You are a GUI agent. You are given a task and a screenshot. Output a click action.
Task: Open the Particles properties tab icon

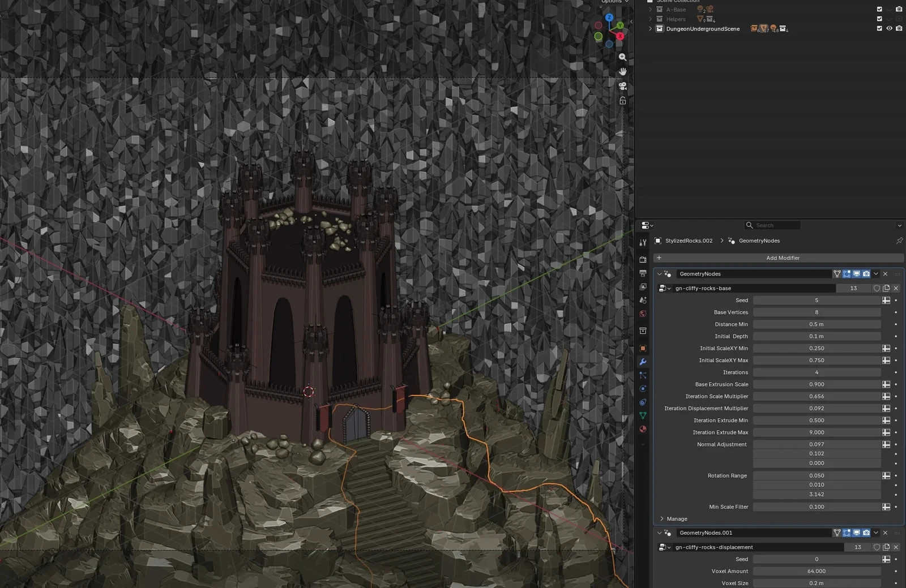click(643, 375)
